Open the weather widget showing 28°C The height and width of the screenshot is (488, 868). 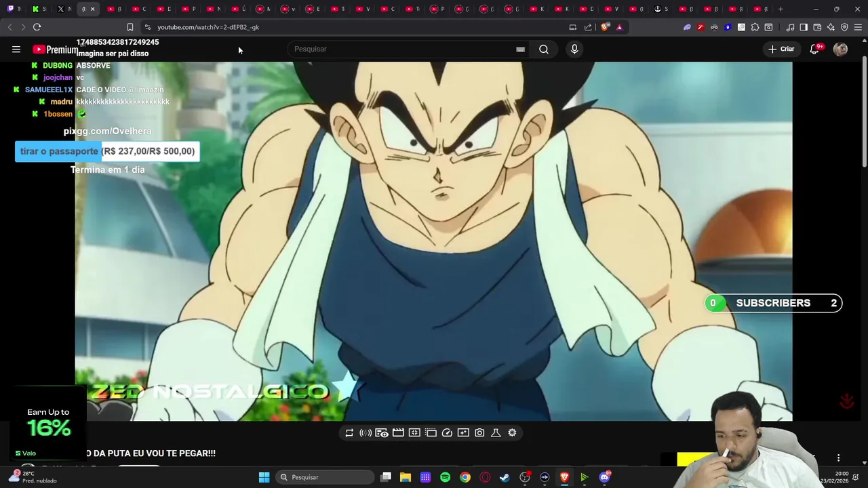pos(32,476)
